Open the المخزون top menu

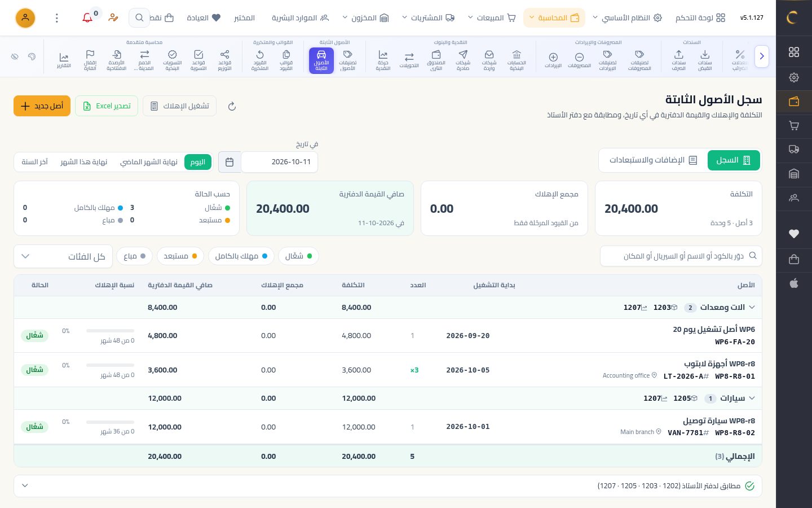[365, 18]
